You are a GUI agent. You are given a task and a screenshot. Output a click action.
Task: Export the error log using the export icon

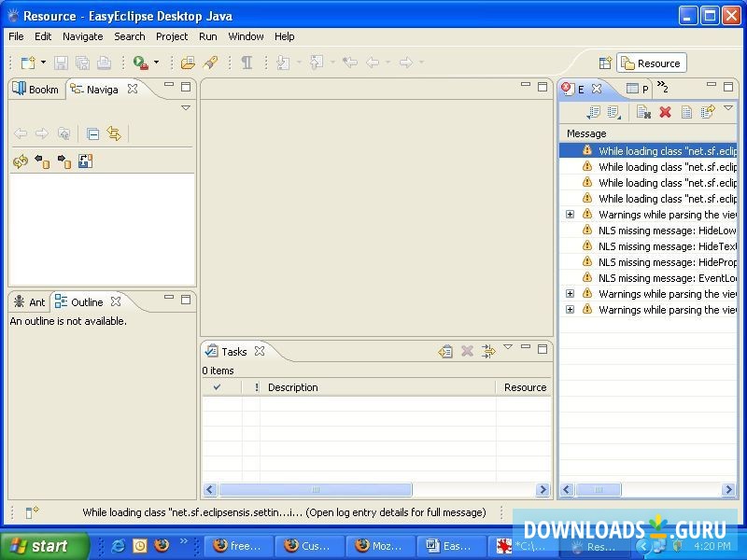708,111
